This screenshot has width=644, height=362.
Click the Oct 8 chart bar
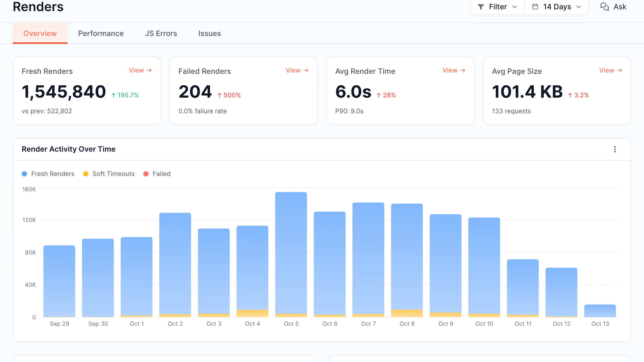click(x=407, y=260)
